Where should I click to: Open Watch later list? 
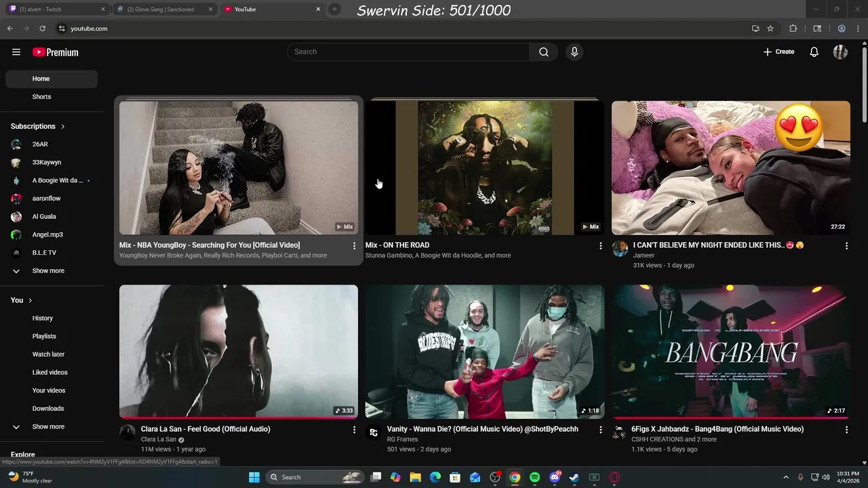(x=52, y=354)
